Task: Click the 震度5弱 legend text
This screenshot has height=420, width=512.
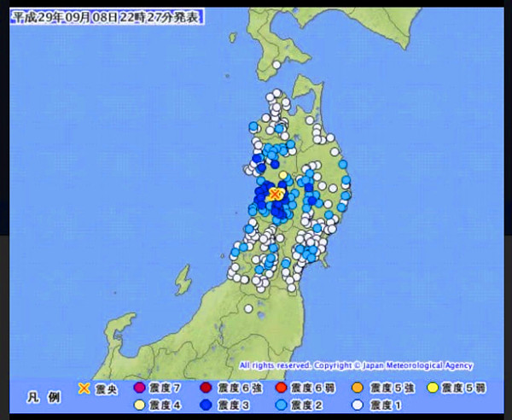Action: pyautogui.click(x=463, y=388)
